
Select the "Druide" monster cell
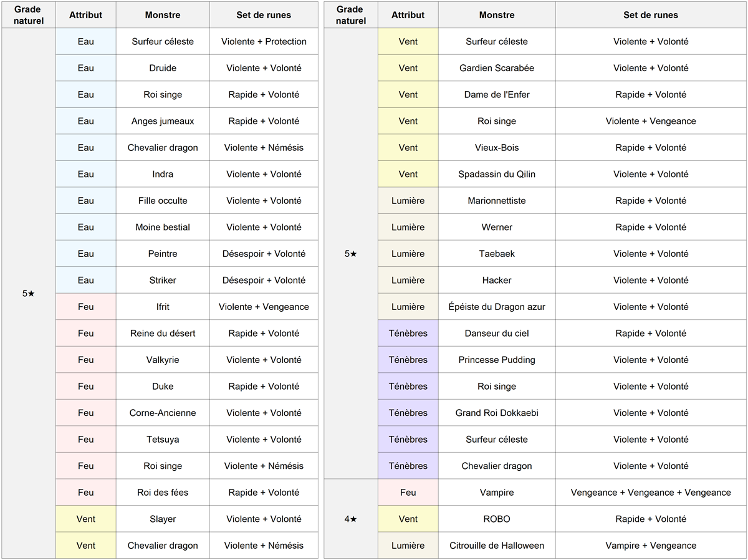[x=163, y=68]
